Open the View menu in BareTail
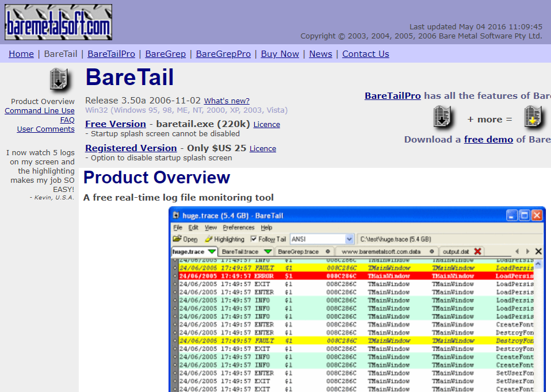The width and height of the screenshot is (551, 392). pos(211,227)
